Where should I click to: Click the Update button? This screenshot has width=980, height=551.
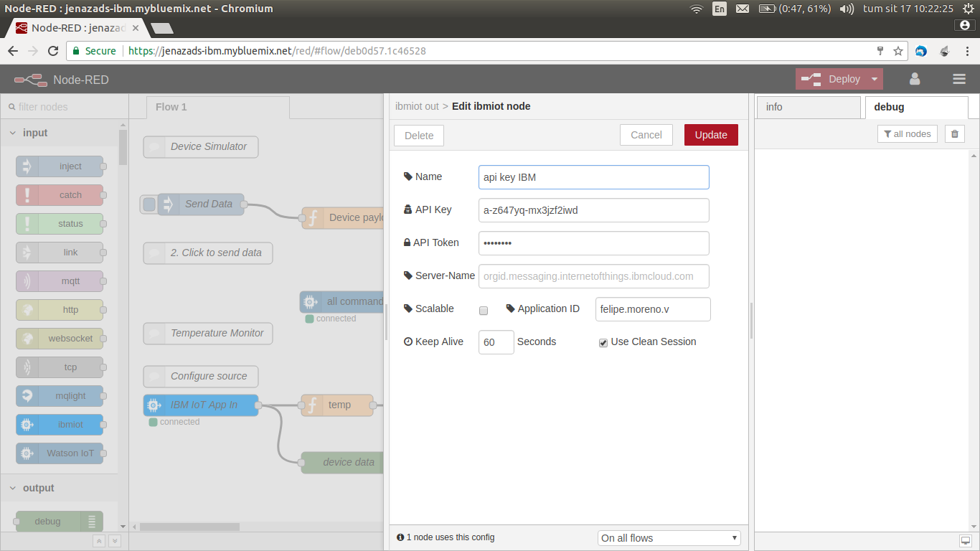click(711, 135)
